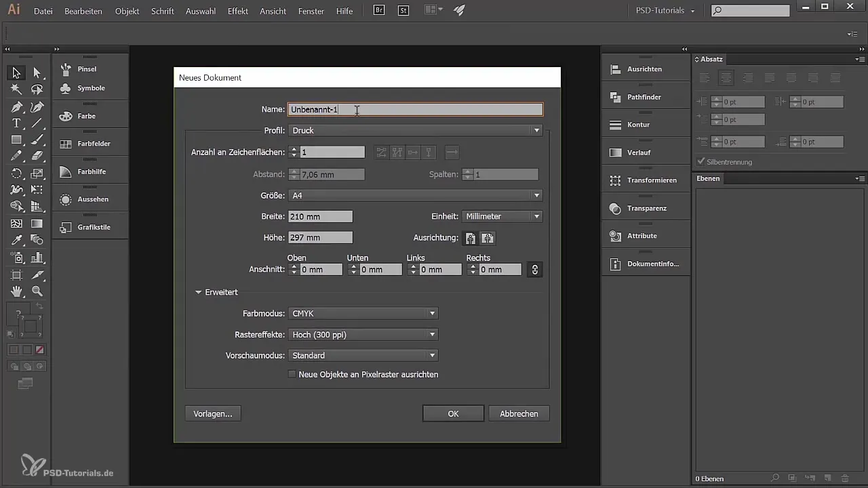
Task: Select the Pen tool
Action: (x=16, y=106)
